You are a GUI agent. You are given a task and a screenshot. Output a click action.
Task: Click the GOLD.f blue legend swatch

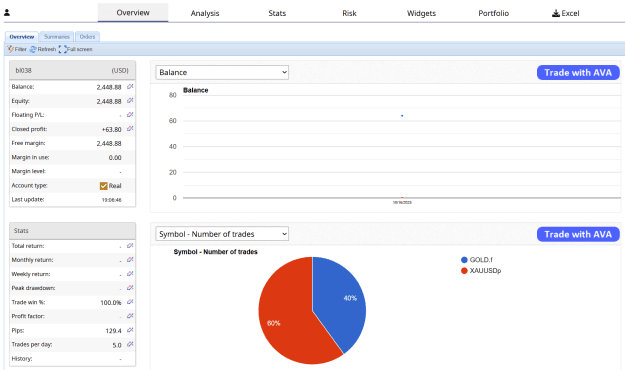tap(464, 260)
